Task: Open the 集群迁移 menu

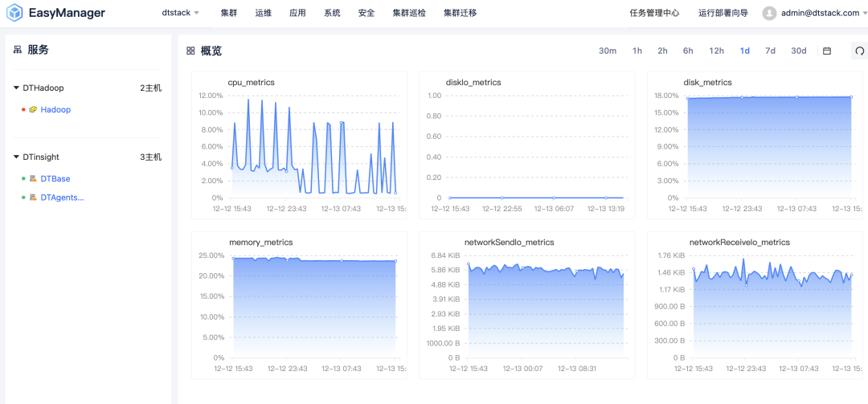Action: click(461, 14)
